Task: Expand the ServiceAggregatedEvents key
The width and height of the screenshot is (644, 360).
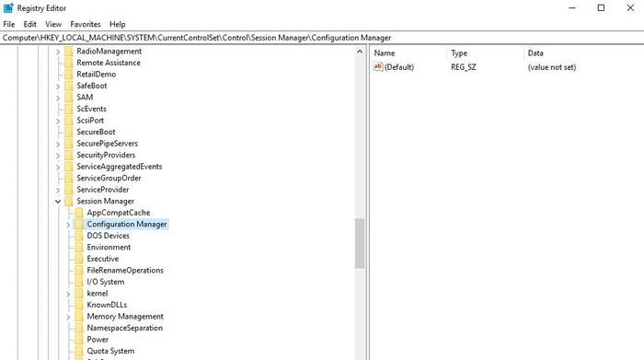Action: pyautogui.click(x=58, y=167)
